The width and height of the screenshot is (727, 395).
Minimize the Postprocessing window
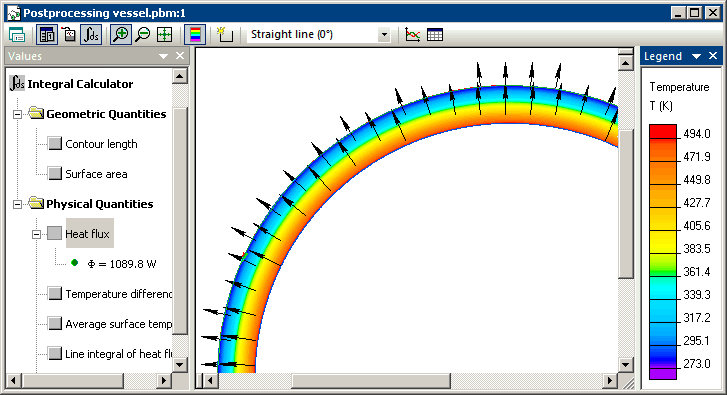tap(679, 13)
